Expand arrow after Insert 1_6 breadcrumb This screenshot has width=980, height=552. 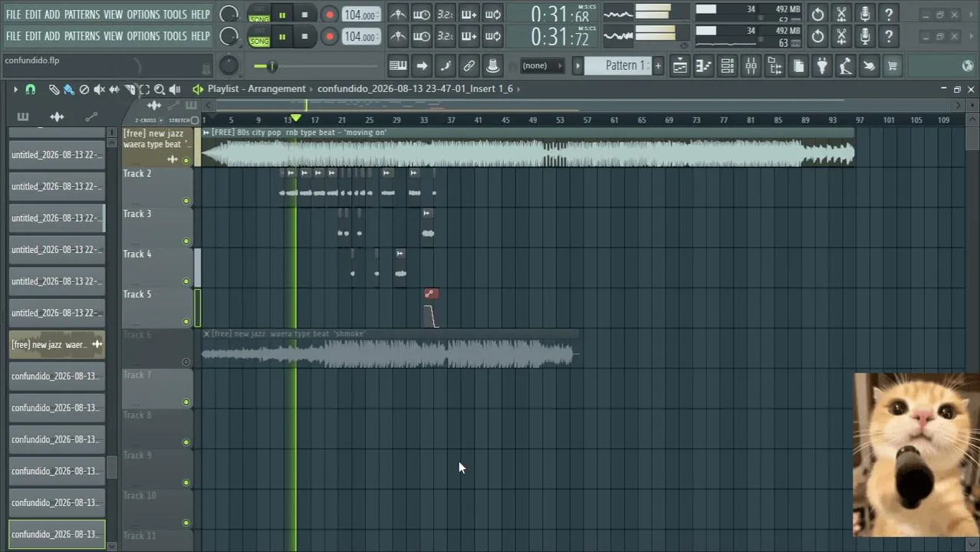[x=519, y=89]
